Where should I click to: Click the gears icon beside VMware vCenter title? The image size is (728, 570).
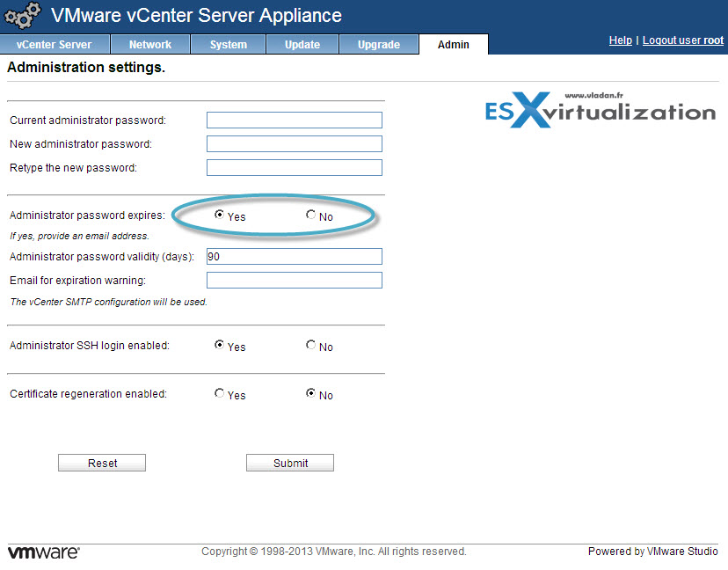22,15
